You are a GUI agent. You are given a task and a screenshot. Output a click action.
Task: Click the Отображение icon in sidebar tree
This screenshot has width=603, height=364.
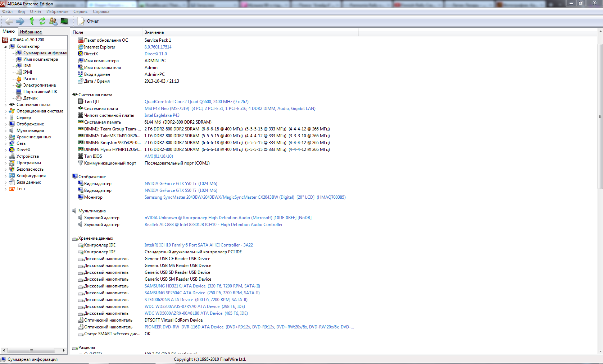[x=12, y=124]
